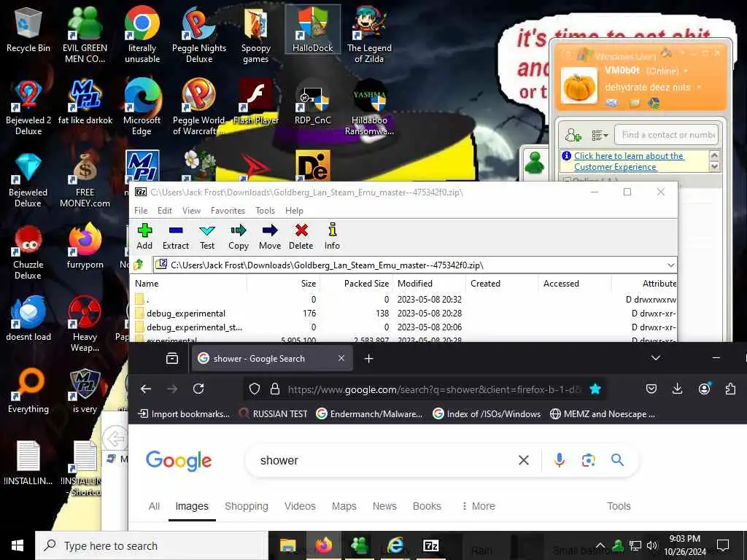Screen dimensions: 747x560
Task: Open the Flash Player desktop shortcut
Action: click(256, 101)
